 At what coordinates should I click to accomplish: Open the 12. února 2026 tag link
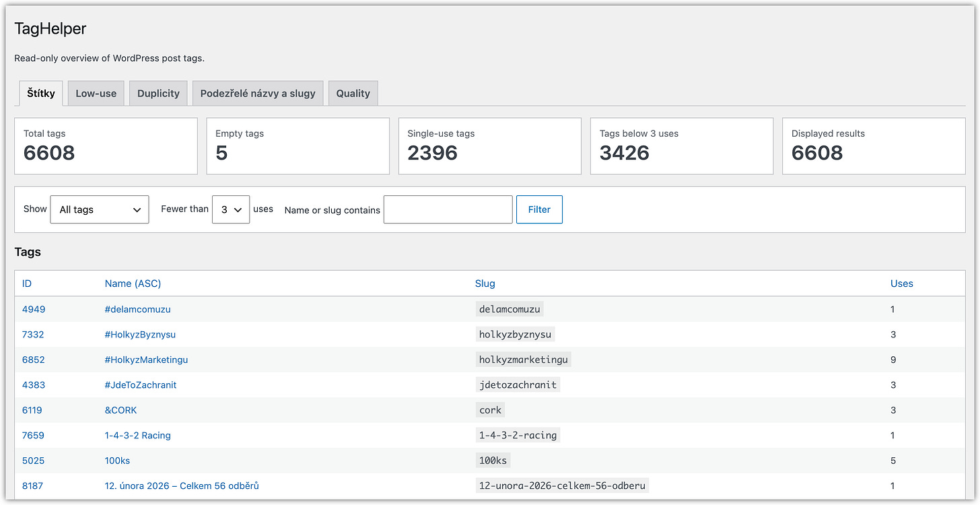coord(182,486)
